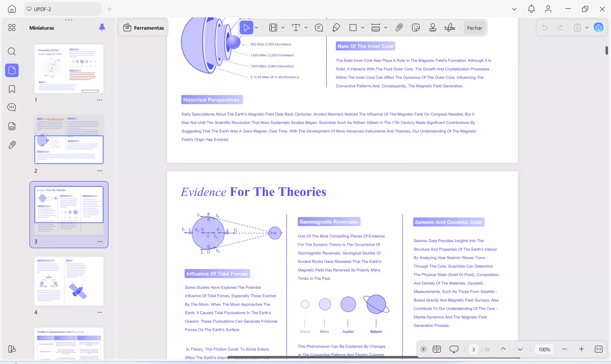Open the stamp tool
This screenshot has height=364, width=611.
(432, 28)
